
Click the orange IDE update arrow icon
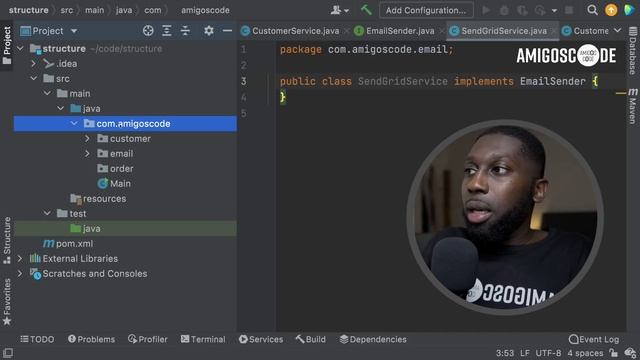pos(611,10)
